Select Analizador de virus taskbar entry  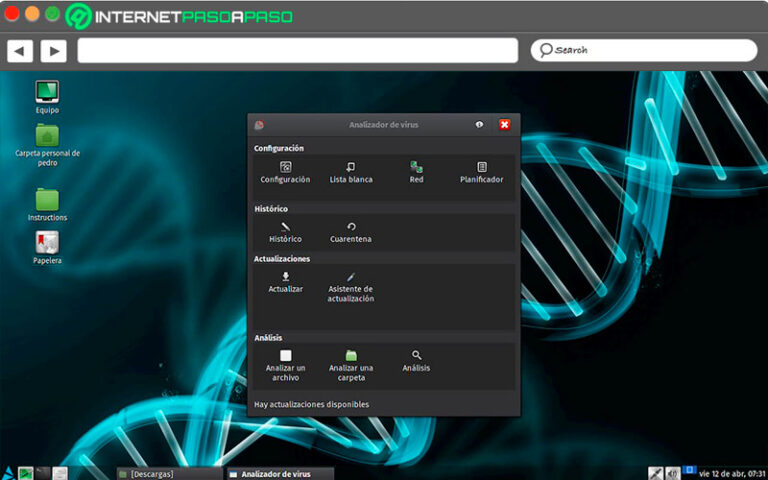[x=281, y=474]
